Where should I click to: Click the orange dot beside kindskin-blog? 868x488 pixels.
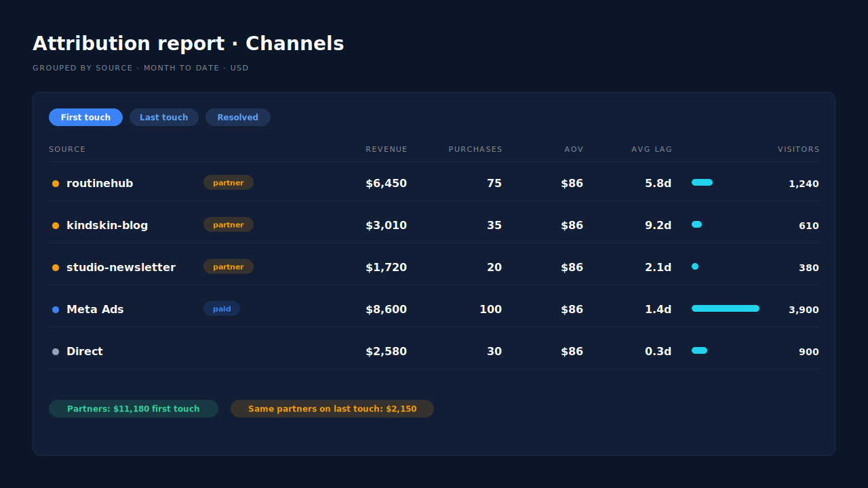click(x=56, y=226)
